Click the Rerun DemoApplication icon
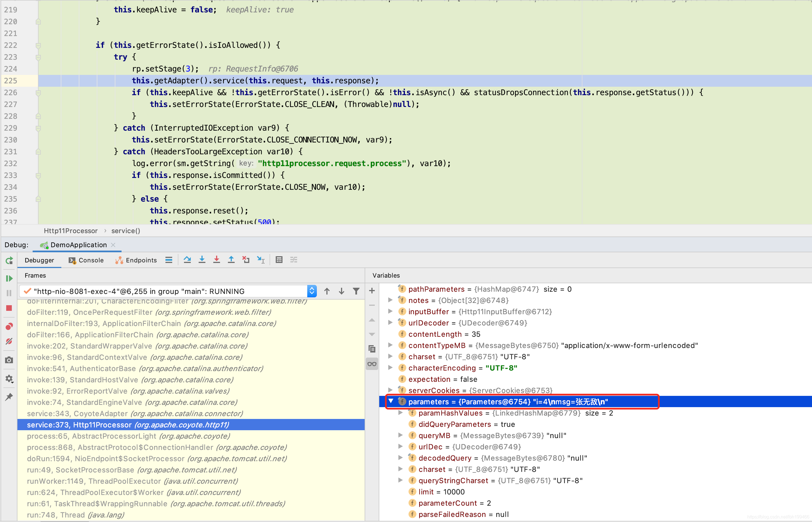Screen dimensions: 812x522 point(9,260)
